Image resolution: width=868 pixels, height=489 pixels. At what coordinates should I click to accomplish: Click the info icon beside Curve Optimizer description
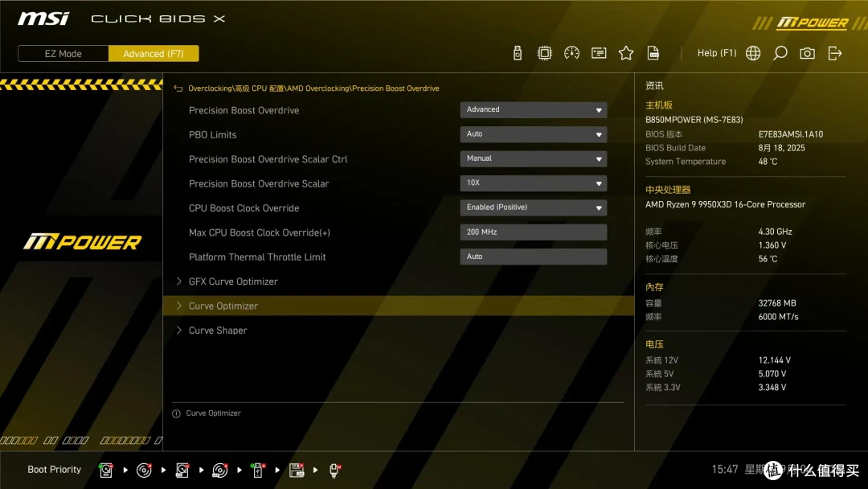click(x=176, y=413)
